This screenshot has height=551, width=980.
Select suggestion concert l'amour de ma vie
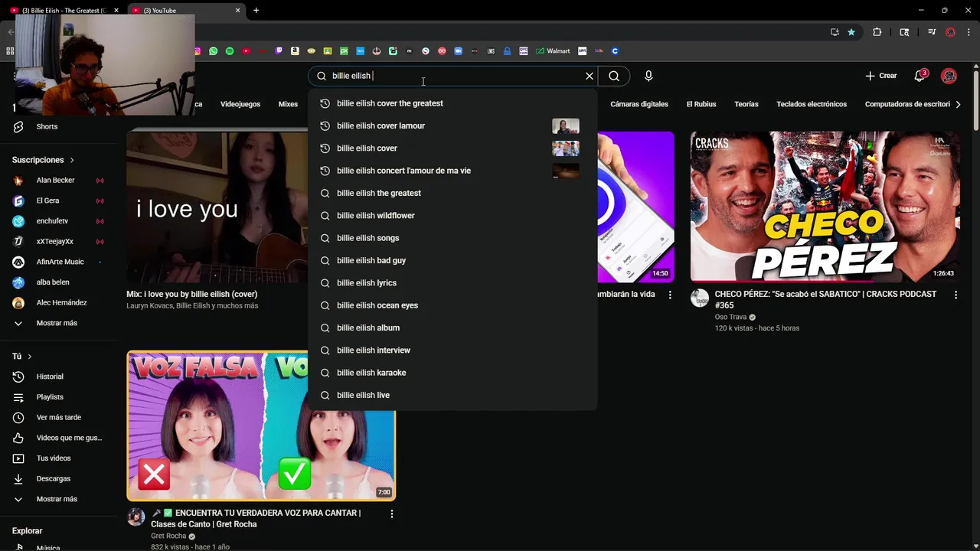pos(452,171)
